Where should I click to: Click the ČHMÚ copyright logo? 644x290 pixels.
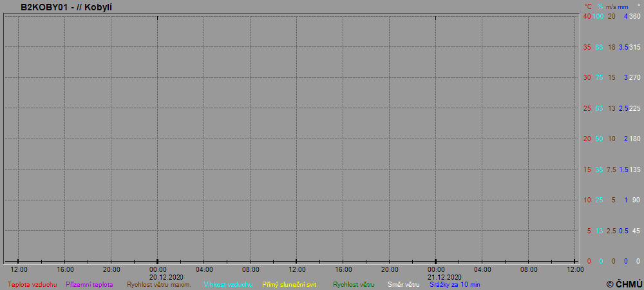click(624, 284)
